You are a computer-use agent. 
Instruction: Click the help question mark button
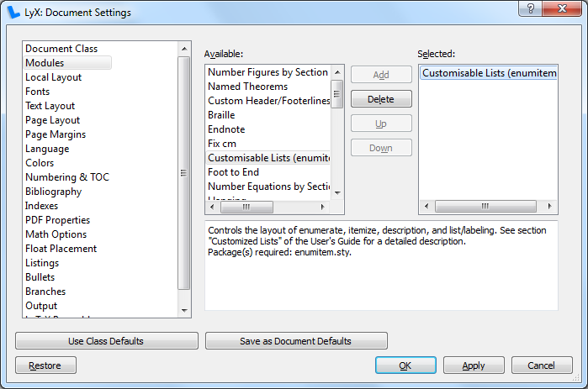coord(530,8)
